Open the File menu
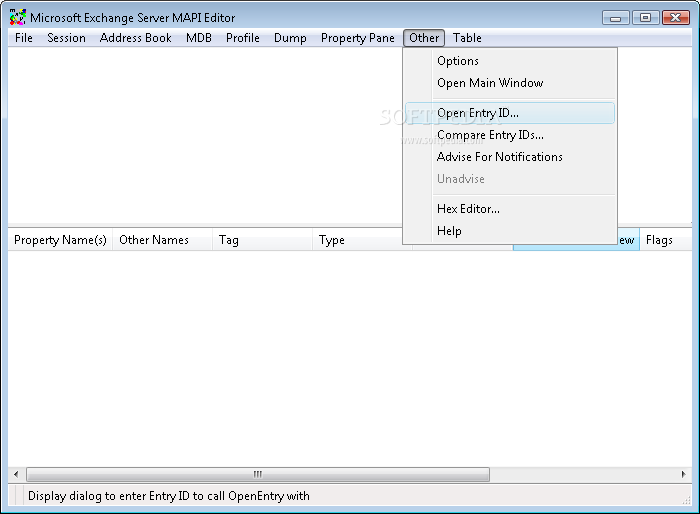Image resolution: width=700 pixels, height=514 pixels. point(24,38)
